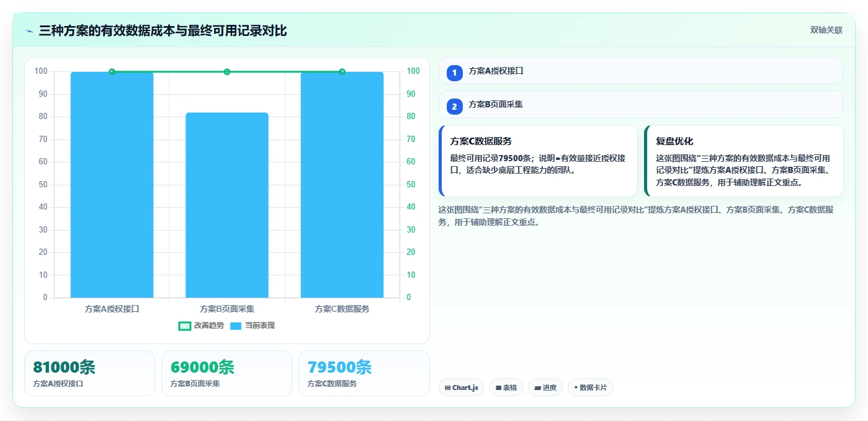Click trend line point above 方案A bar

coord(112,72)
